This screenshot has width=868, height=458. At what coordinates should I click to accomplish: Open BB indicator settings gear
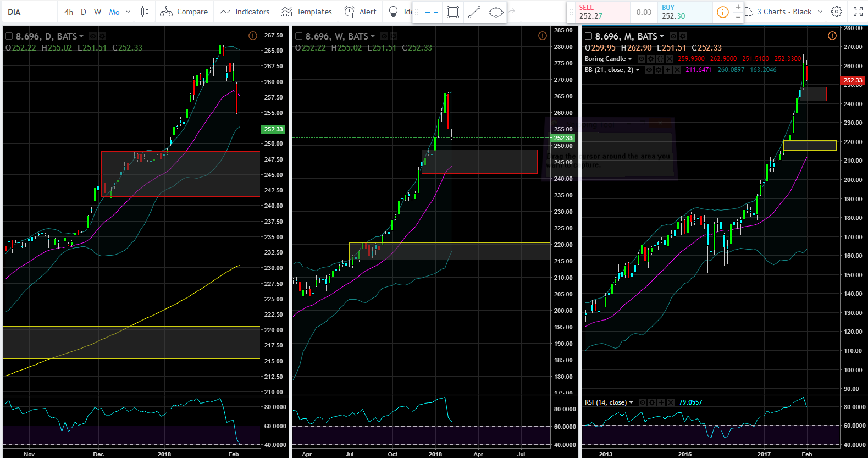click(659, 70)
